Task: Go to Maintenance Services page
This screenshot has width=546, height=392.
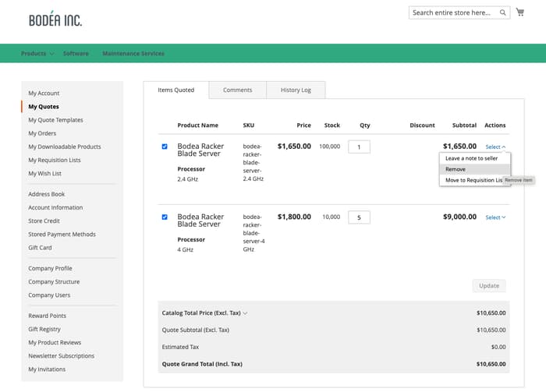Action: coord(133,54)
